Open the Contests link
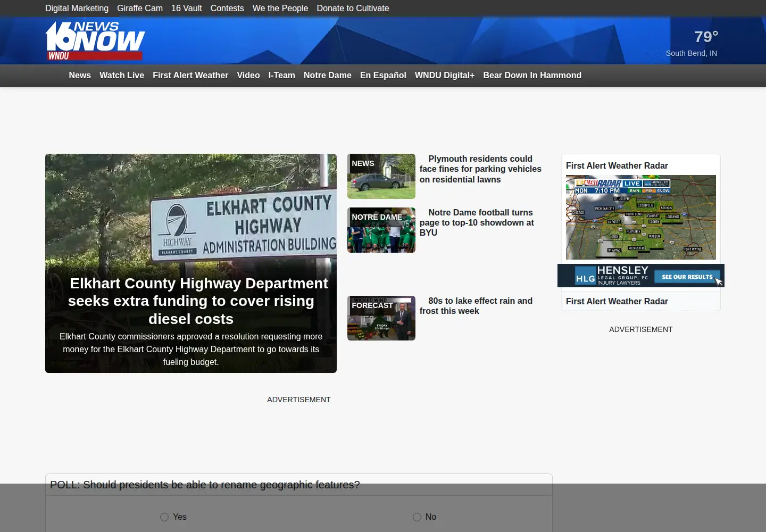 pyautogui.click(x=227, y=9)
